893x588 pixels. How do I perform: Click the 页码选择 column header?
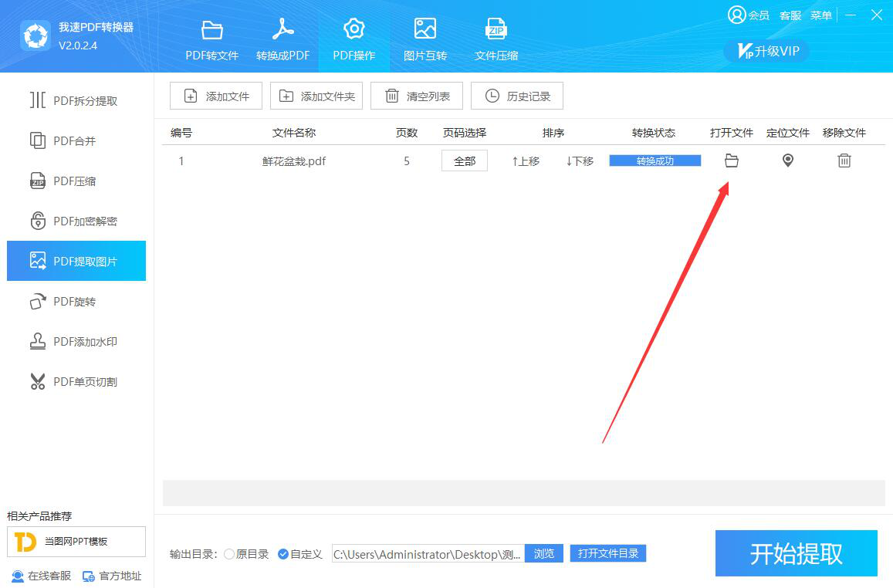coord(464,133)
